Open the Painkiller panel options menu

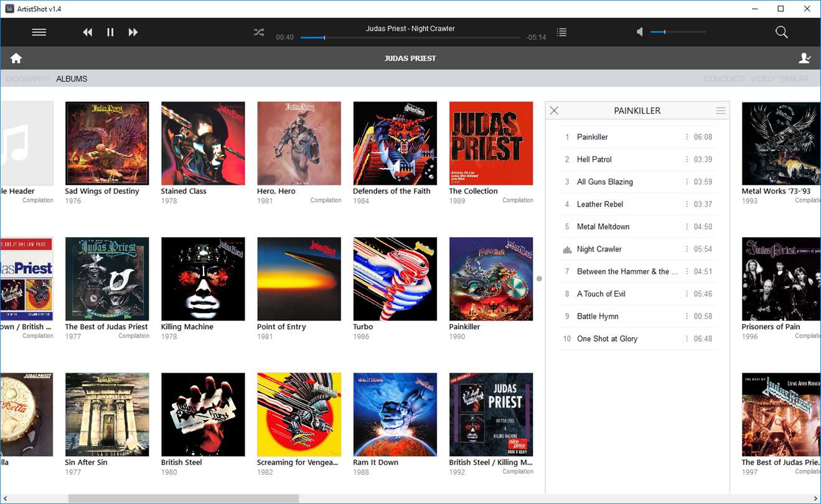(721, 111)
